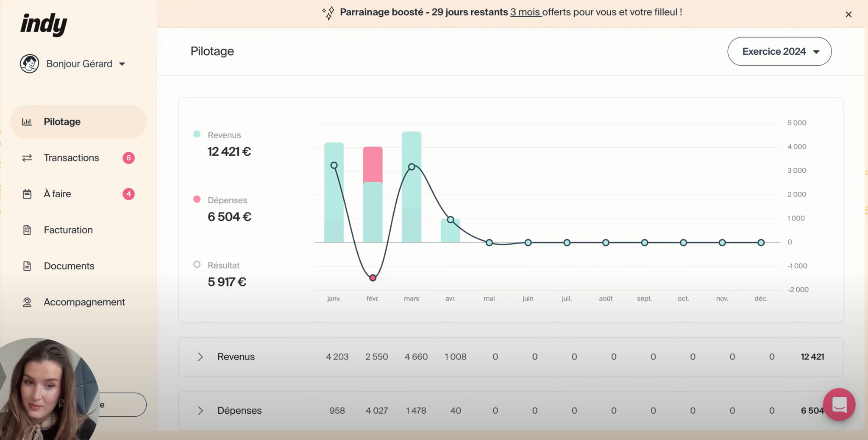Click the Transactions arrows icon
This screenshot has height=440, width=868.
click(27, 158)
